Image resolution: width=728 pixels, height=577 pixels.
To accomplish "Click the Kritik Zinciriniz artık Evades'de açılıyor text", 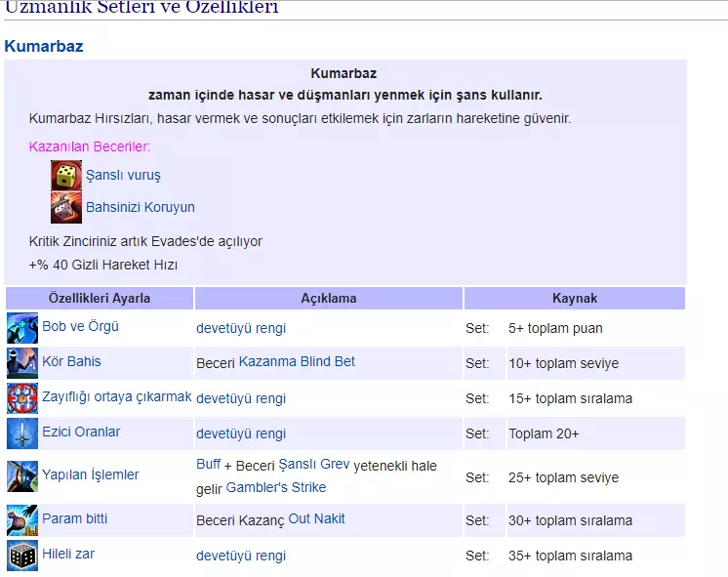I will (145, 241).
